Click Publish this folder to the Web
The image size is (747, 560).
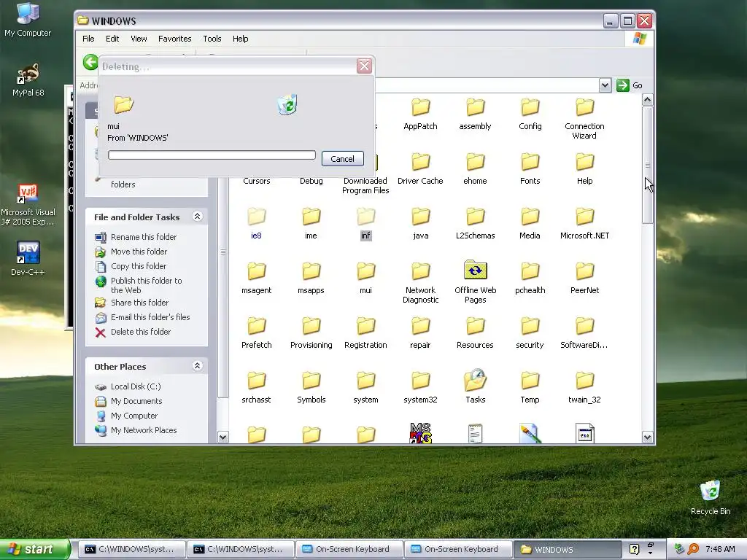click(146, 285)
